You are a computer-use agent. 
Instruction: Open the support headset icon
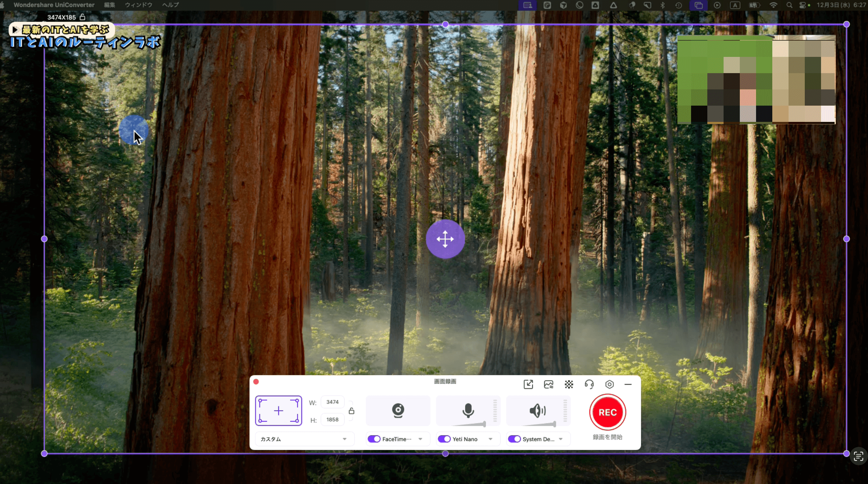(x=589, y=384)
